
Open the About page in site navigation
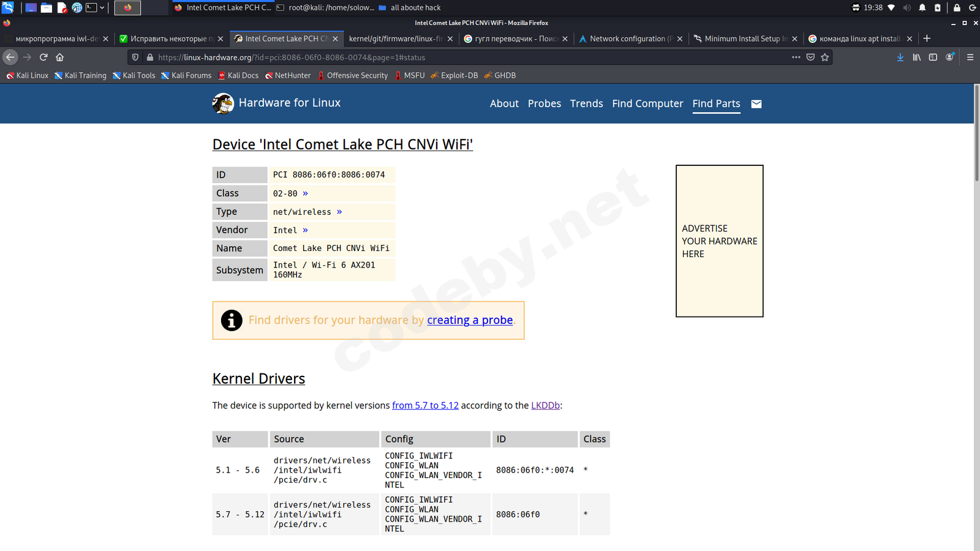(504, 103)
